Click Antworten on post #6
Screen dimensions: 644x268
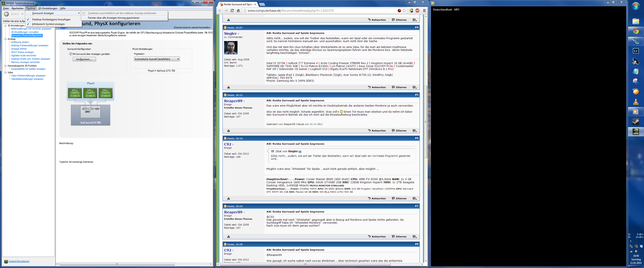point(377,198)
